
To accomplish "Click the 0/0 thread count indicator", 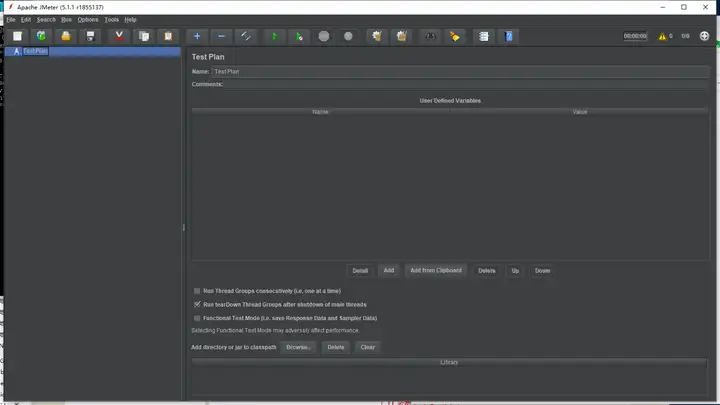I will tap(685, 36).
